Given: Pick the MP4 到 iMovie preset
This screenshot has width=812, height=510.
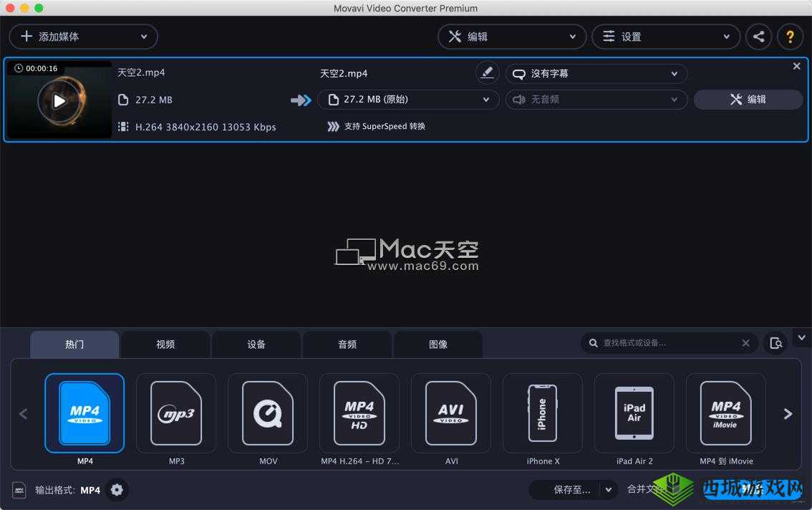Looking at the screenshot, I should tap(725, 413).
